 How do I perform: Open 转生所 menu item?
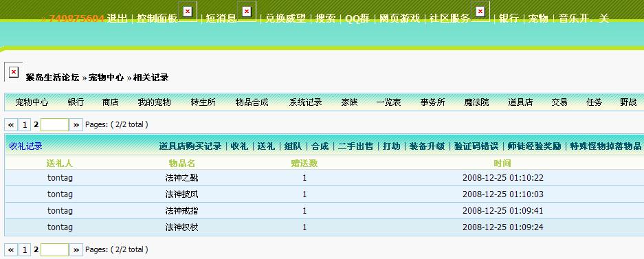(203, 102)
